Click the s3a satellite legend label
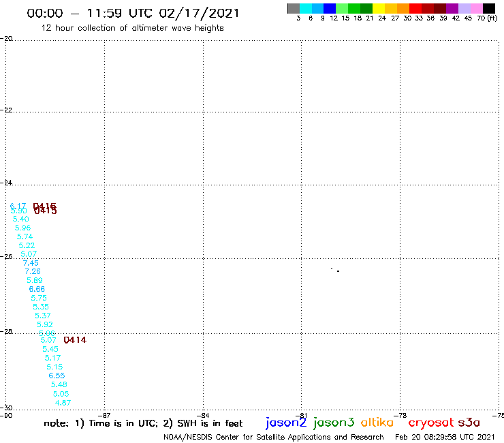 (x=469, y=423)
